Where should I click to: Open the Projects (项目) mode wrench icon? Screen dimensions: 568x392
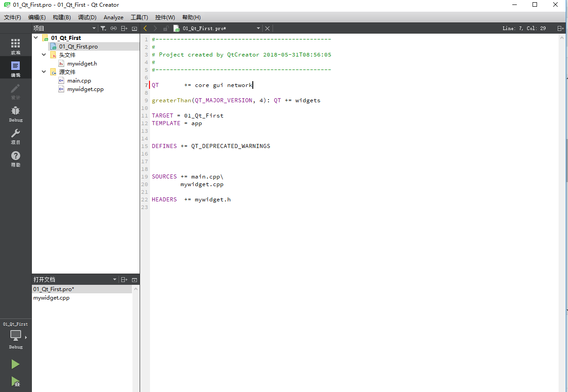click(16, 136)
